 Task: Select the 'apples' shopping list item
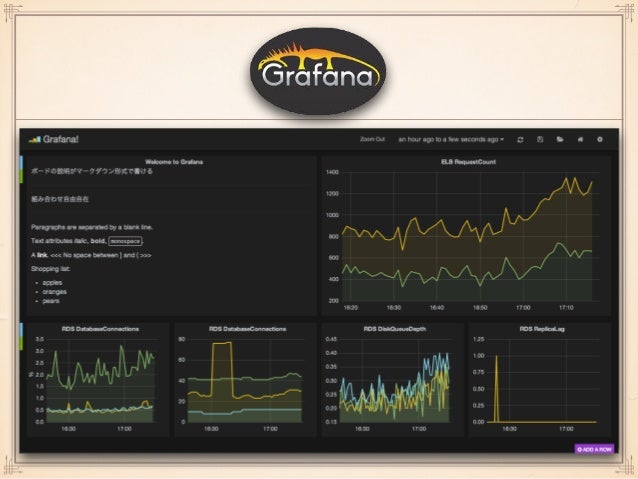pyautogui.click(x=52, y=282)
